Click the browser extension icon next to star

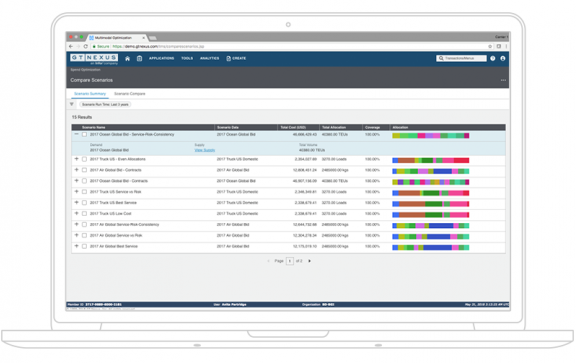point(498,46)
